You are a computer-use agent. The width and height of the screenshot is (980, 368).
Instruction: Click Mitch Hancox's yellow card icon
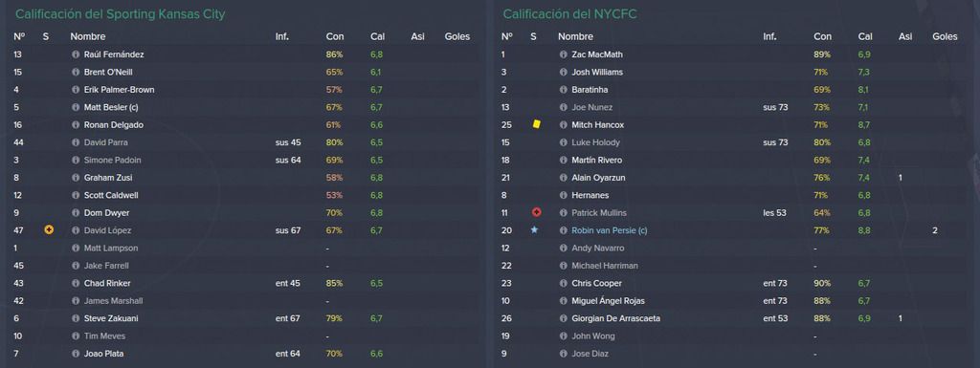536,125
